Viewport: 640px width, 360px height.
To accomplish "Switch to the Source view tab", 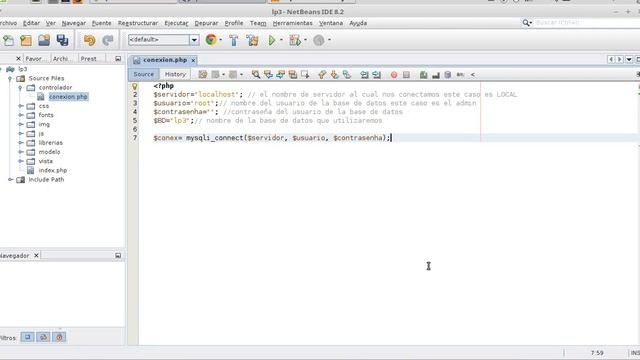I will pyautogui.click(x=144, y=74).
